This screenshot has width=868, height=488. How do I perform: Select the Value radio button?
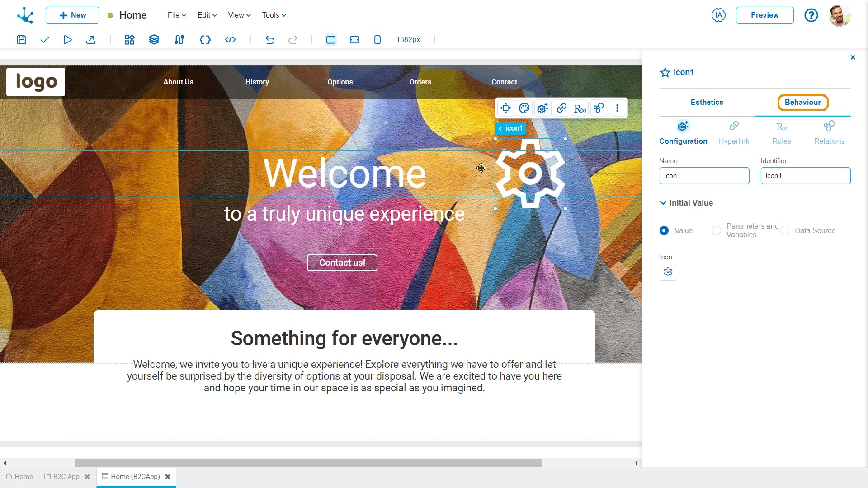point(664,230)
